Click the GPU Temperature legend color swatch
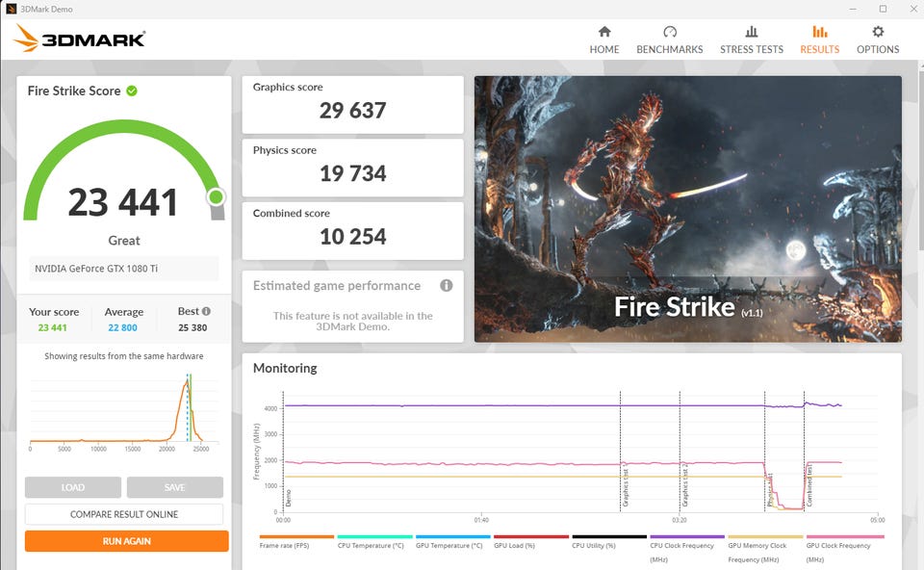This screenshot has height=570, width=924. (452, 536)
